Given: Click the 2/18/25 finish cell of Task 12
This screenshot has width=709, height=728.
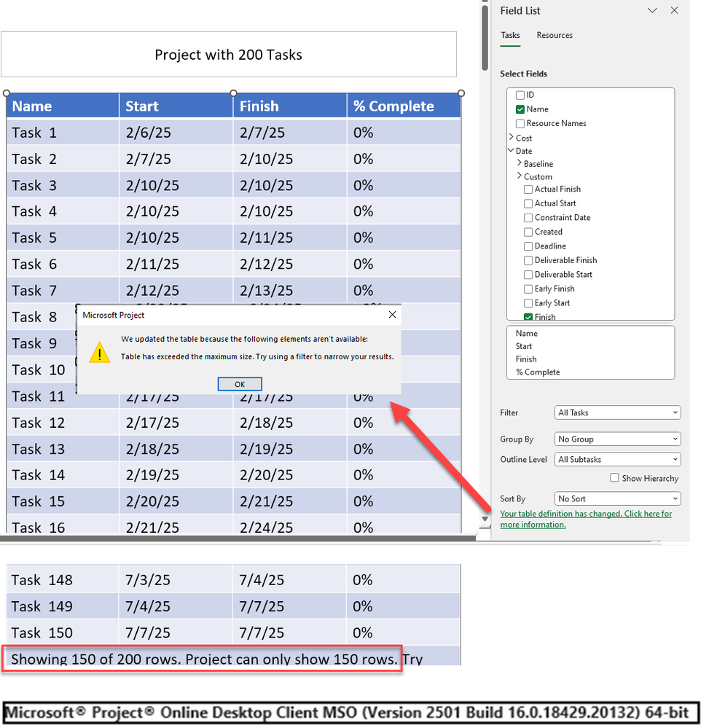Looking at the screenshot, I should [x=290, y=423].
